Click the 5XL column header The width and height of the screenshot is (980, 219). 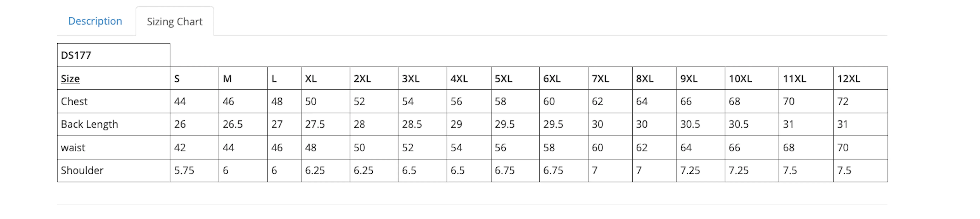coord(503,79)
